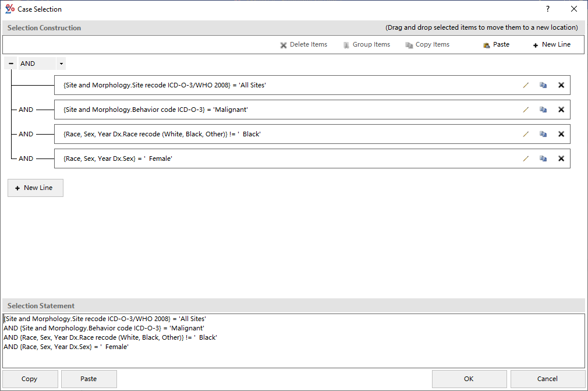Click the Delete Items toolbar icon
Screen dimensions: 588x391
coord(284,44)
